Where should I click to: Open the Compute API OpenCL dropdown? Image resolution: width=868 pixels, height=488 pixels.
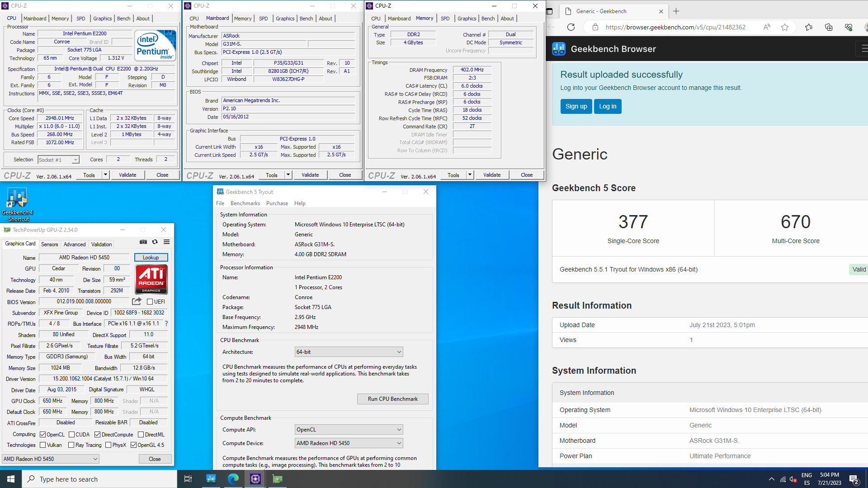click(x=349, y=430)
